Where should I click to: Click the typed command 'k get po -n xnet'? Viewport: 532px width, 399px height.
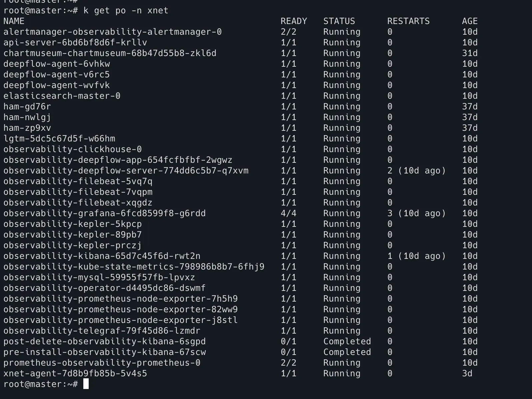tap(126, 10)
